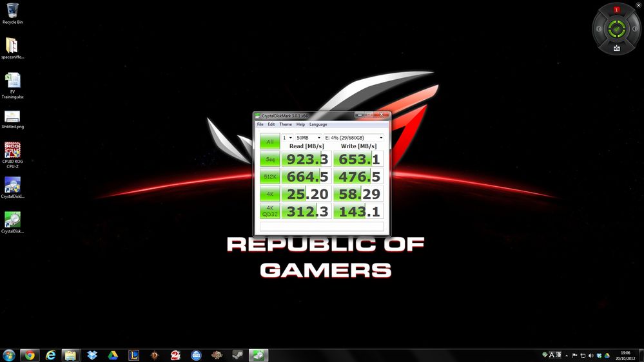Image resolution: width=644 pixels, height=362 pixels.
Task: Click the blue circular taskbar icon
Action: (197, 355)
